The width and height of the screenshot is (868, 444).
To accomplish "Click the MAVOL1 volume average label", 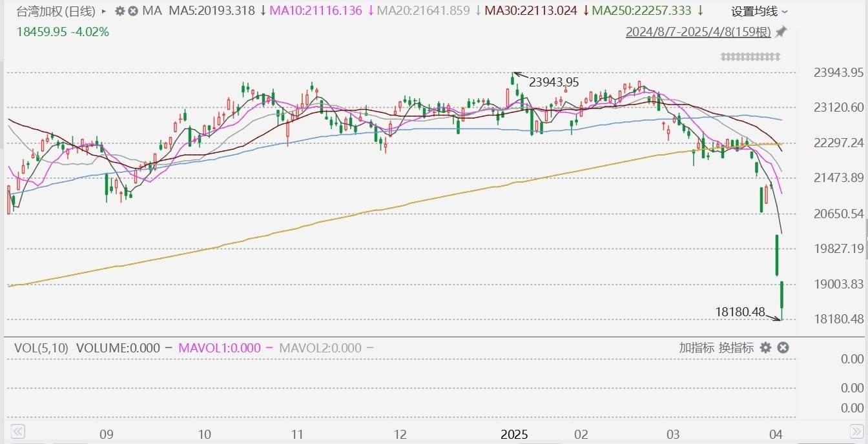I will 220,348.
